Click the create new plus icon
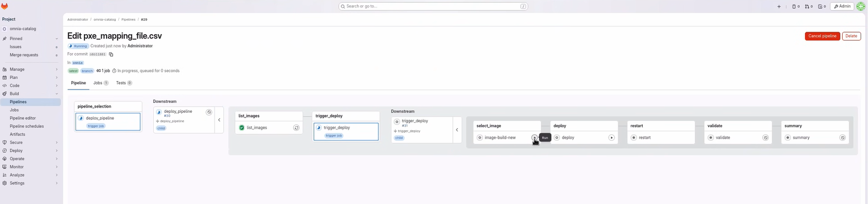868x204 pixels. click(x=779, y=6)
